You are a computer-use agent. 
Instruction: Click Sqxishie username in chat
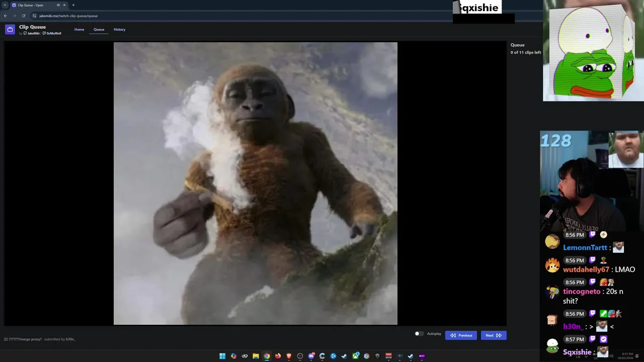click(x=577, y=352)
